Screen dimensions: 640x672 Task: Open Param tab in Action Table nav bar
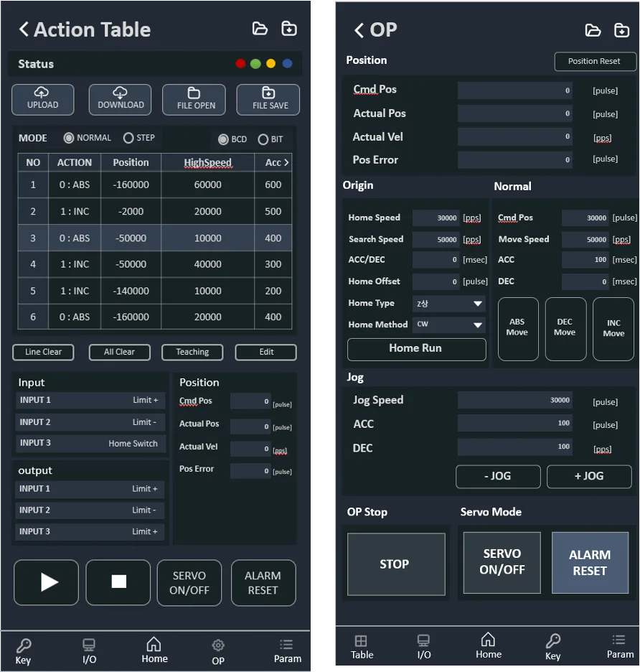287,651
